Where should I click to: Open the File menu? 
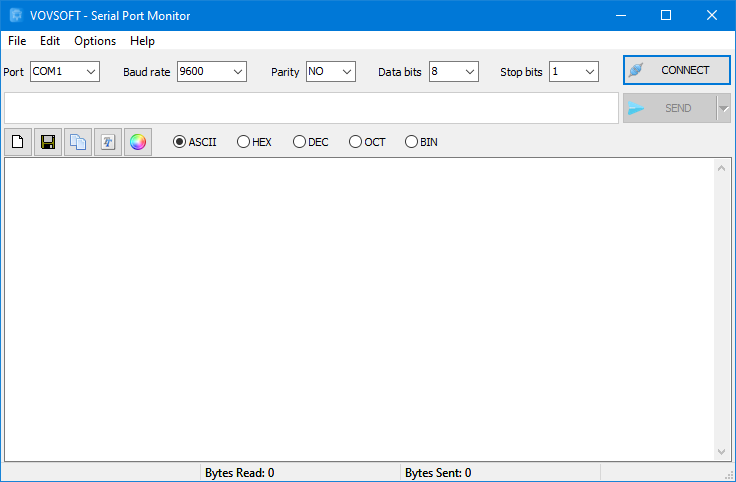coord(17,41)
